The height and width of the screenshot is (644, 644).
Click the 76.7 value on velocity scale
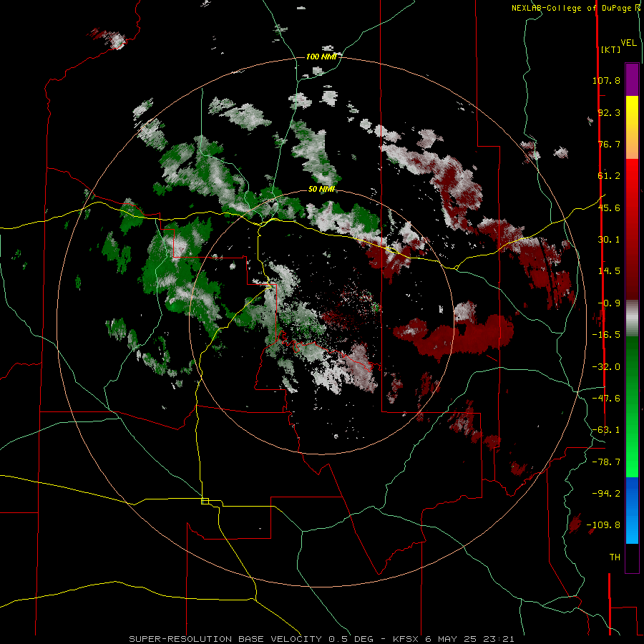pyautogui.click(x=609, y=144)
